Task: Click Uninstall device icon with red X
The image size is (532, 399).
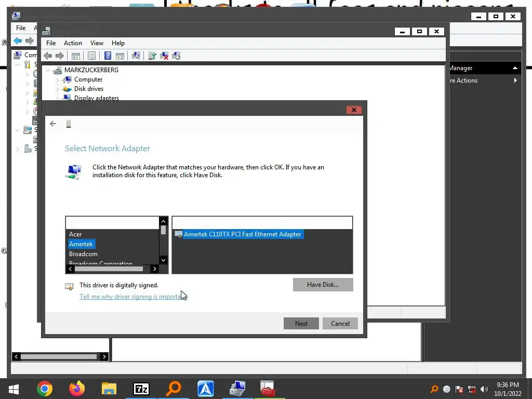Action: tap(164, 56)
